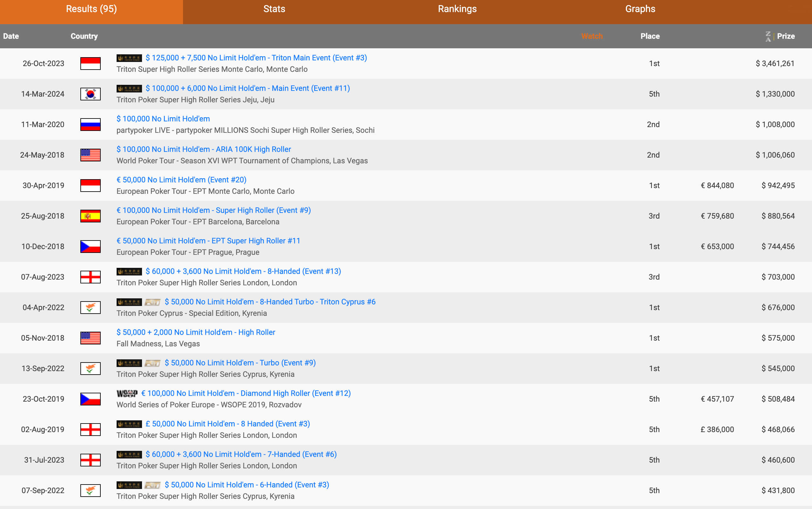Open ARIA 100K High Roller event link
This screenshot has width=812, height=509.
tap(204, 149)
